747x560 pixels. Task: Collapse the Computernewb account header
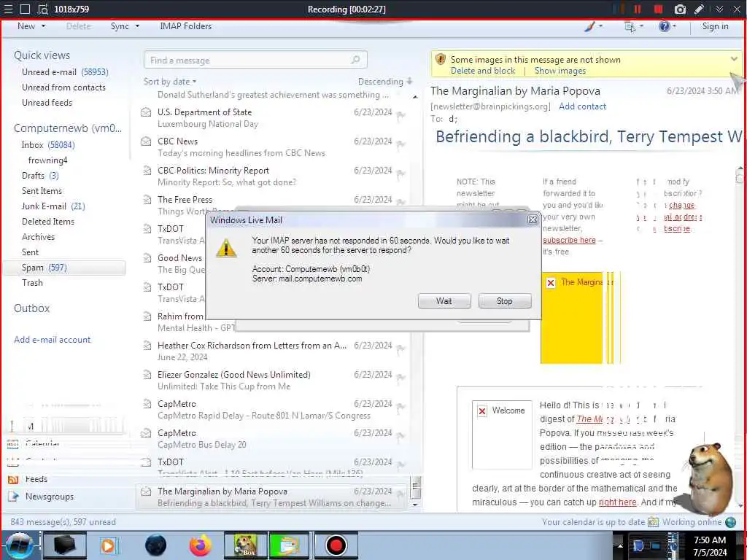pos(68,128)
